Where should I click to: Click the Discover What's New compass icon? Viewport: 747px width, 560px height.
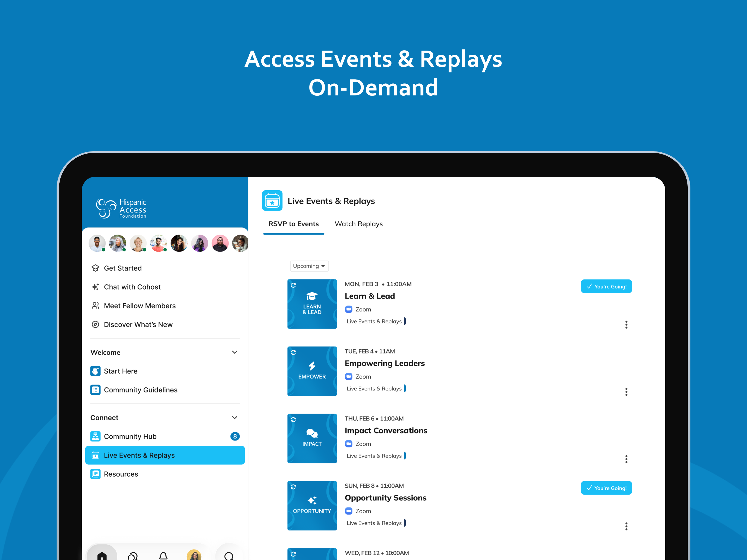point(95,325)
